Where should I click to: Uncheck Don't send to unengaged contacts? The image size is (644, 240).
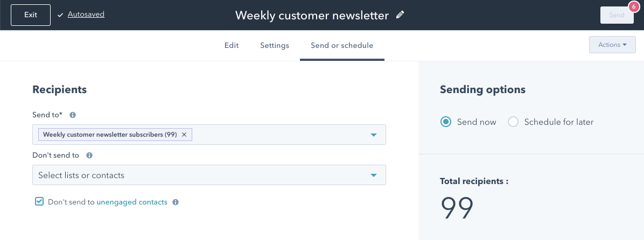pos(39,201)
